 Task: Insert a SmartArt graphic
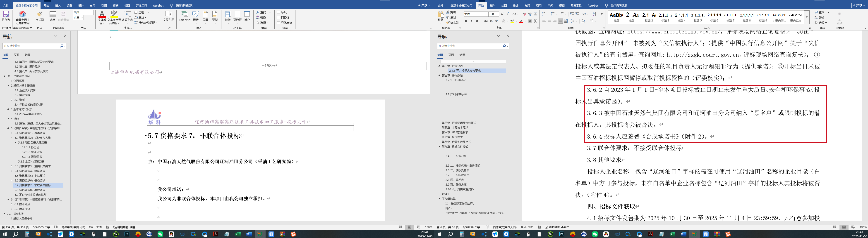pyautogui.click(x=184, y=16)
